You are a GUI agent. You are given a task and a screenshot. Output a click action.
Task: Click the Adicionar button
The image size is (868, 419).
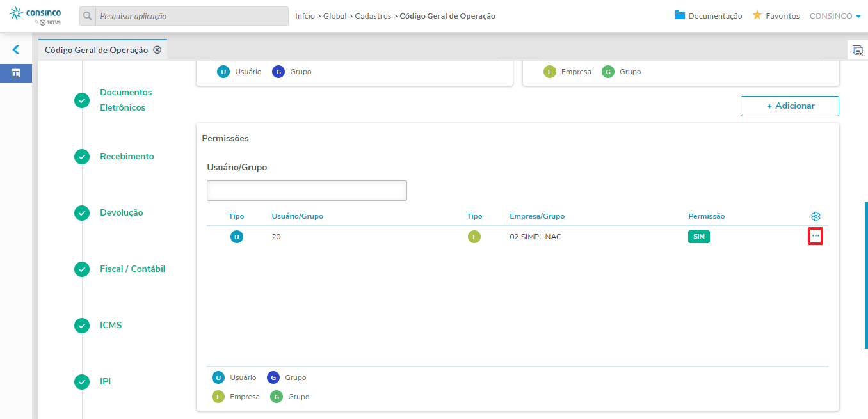point(789,106)
